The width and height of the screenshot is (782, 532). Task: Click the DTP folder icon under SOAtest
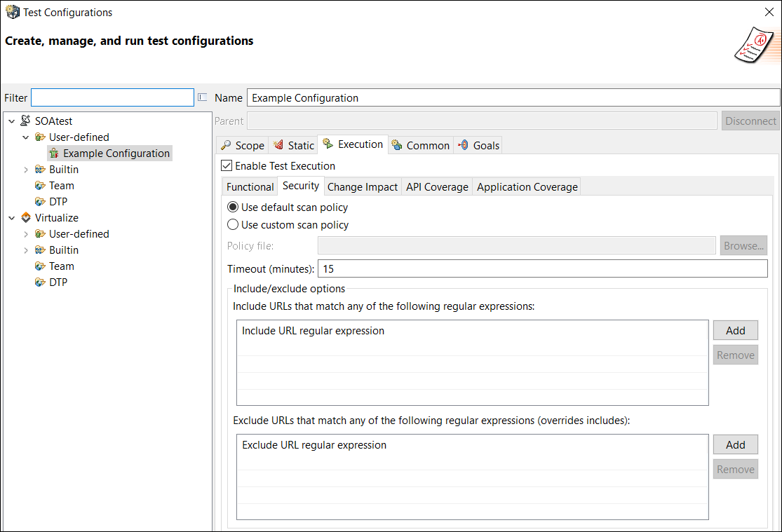click(x=40, y=201)
